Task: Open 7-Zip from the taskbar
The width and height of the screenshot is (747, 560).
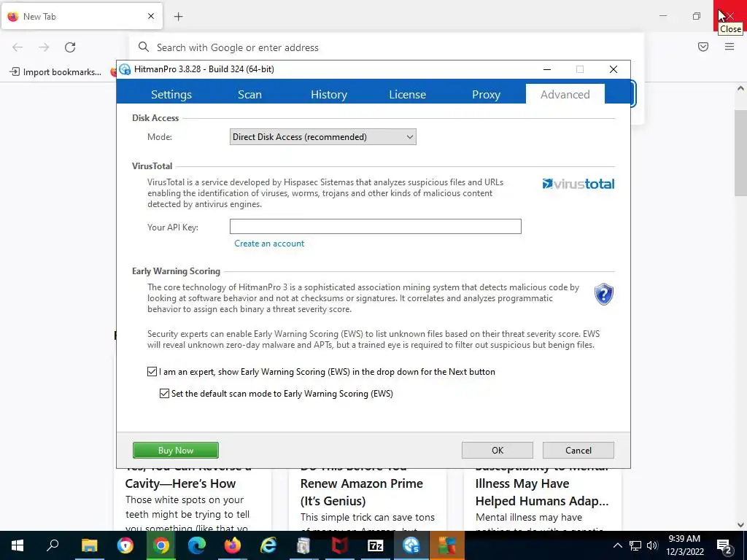Action: [376, 545]
